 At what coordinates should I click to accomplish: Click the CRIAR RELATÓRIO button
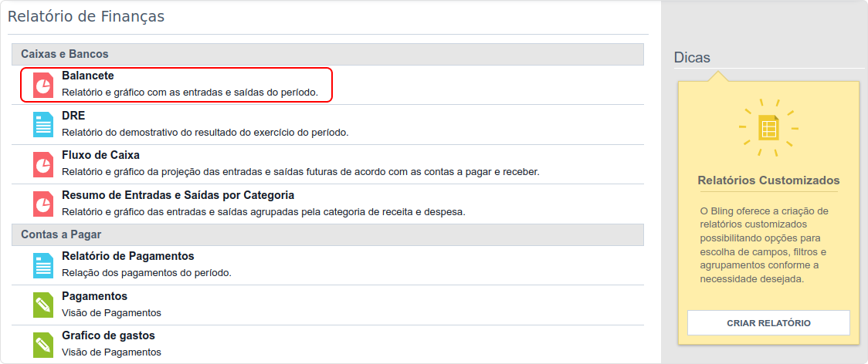(x=768, y=322)
